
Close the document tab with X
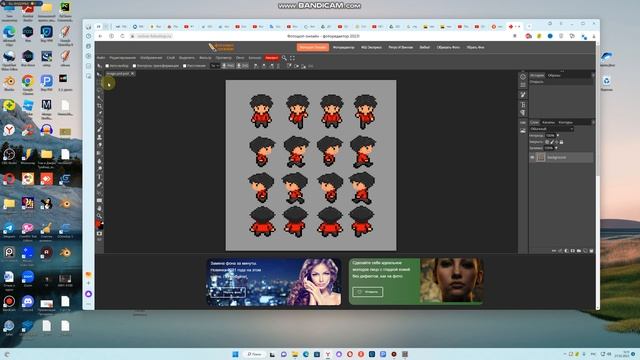pyautogui.click(x=132, y=74)
